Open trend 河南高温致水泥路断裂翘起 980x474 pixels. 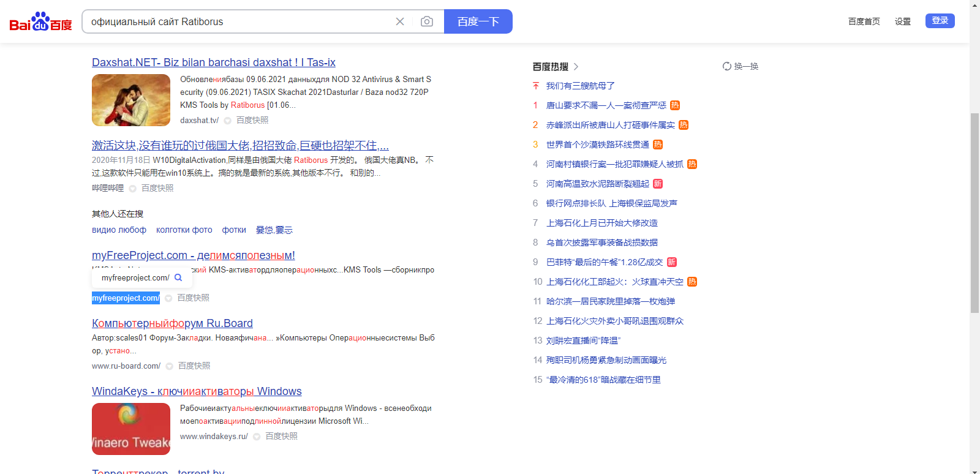point(598,184)
